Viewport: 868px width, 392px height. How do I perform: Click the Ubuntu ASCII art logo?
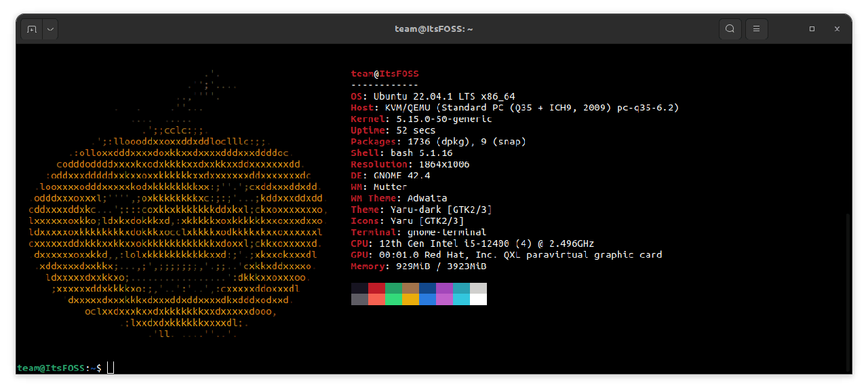176,203
